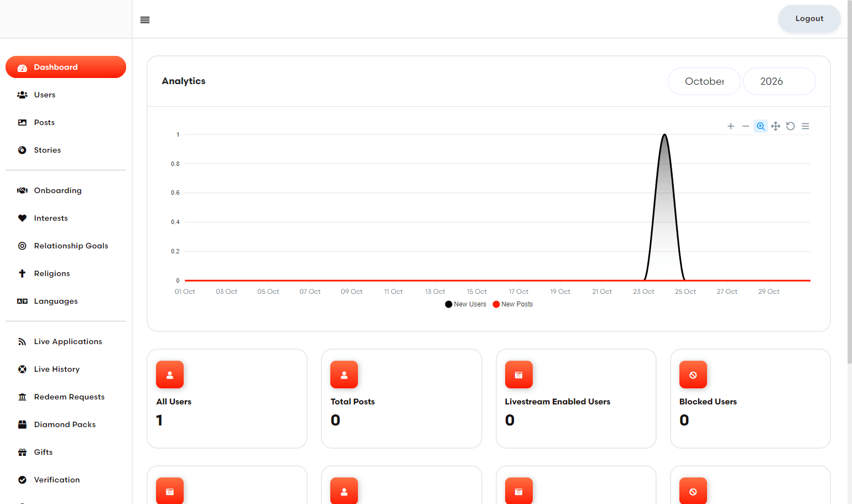This screenshot has width=852, height=504.
Task: Select the chart selection zoom magnifier tool
Action: coord(761,126)
